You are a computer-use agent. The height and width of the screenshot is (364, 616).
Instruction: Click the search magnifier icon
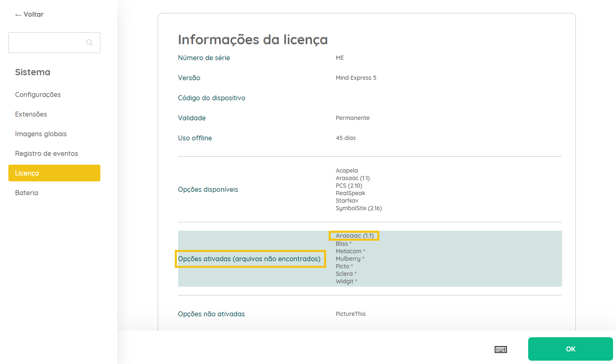tap(89, 43)
